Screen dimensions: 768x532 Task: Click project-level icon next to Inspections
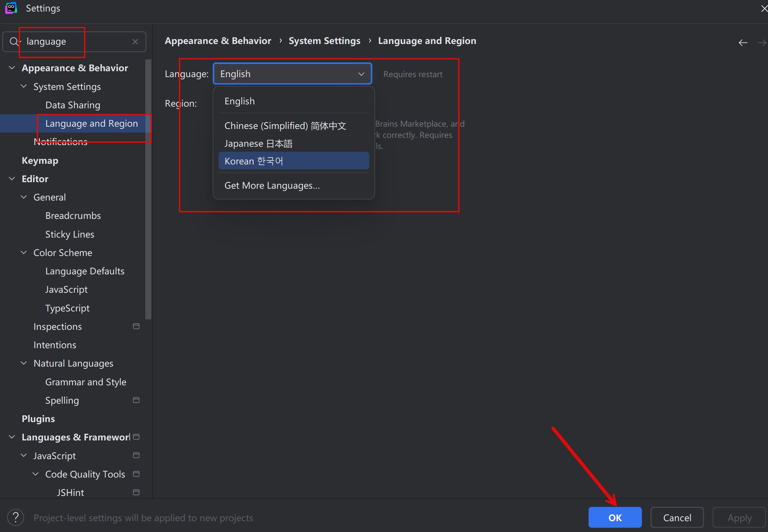pos(136,326)
